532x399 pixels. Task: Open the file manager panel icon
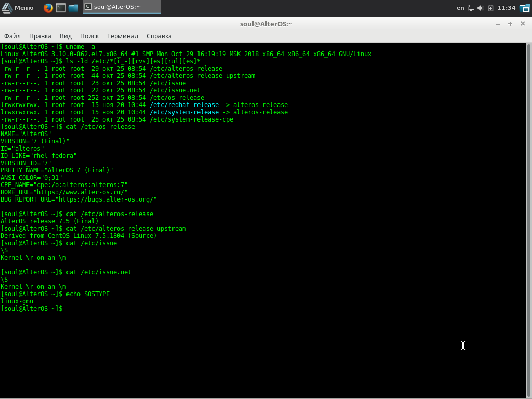[x=73, y=7]
